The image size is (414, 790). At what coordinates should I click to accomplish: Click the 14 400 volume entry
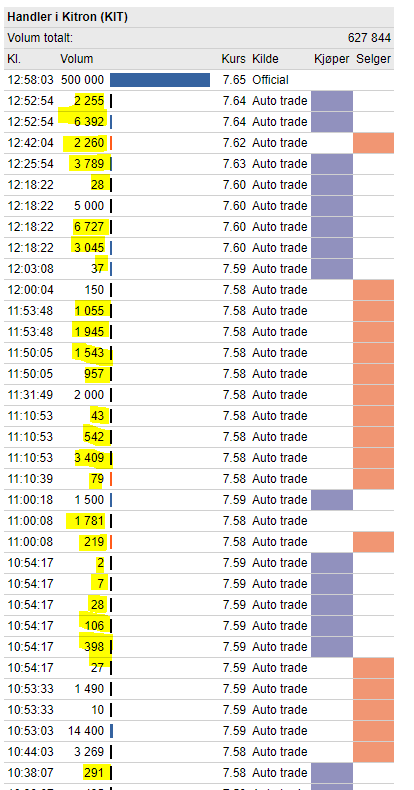click(86, 731)
